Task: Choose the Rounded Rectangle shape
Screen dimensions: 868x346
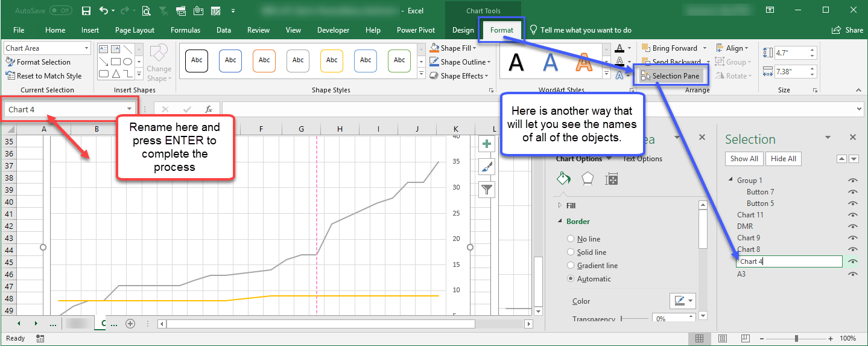Action: point(103,74)
